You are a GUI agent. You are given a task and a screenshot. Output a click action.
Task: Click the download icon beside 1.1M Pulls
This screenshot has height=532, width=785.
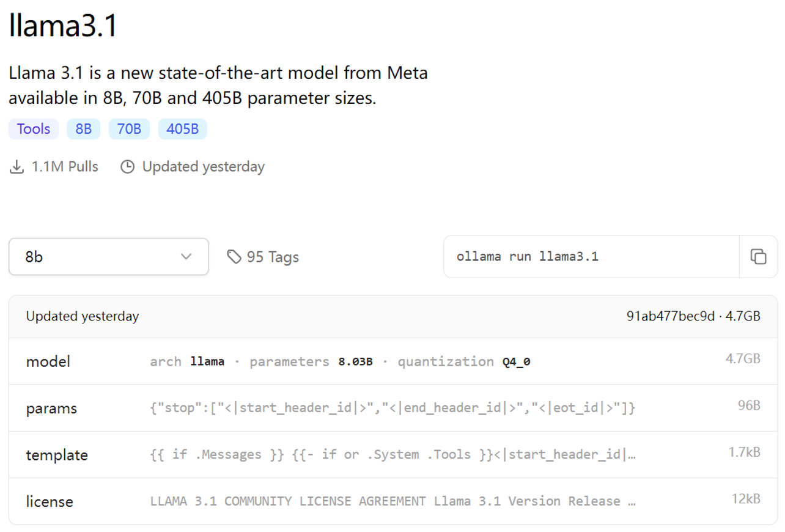tap(17, 166)
